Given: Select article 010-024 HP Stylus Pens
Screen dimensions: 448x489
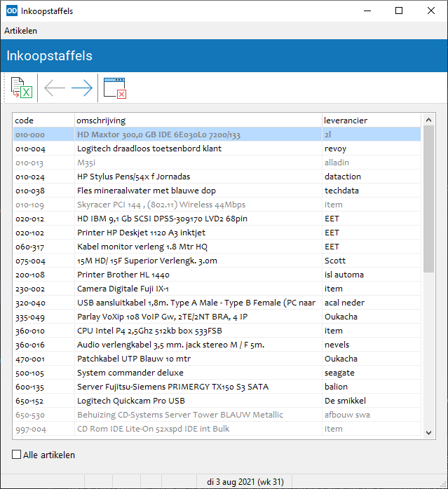Looking at the screenshot, I should (x=217, y=177).
